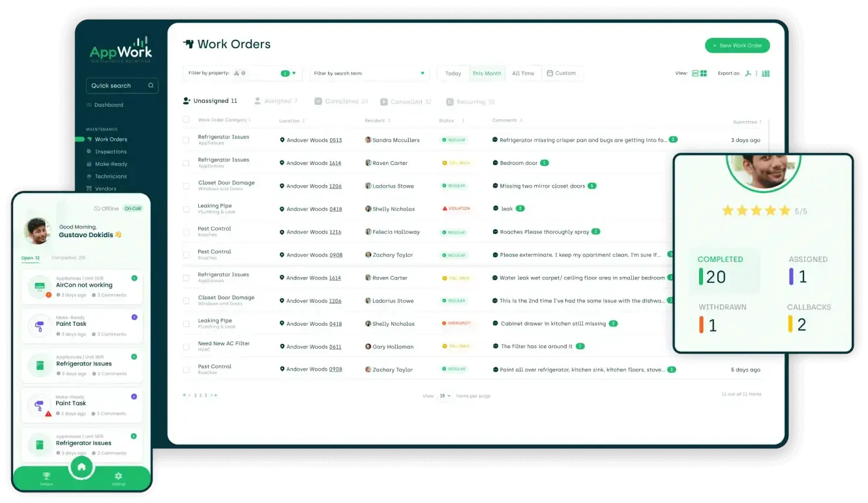Click the five-star rating on profile card
The width and height of the screenshot is (868, 503).
coord(756,210)
